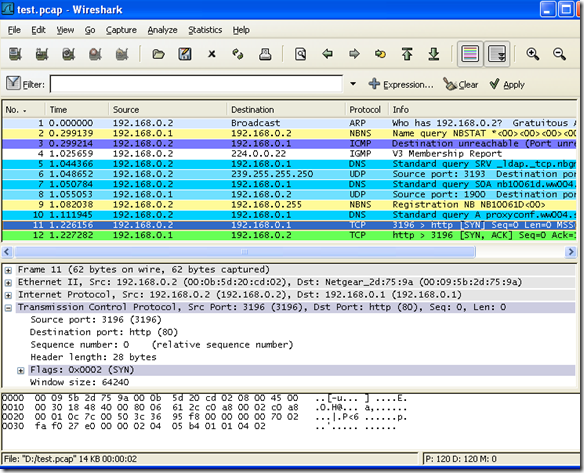Select the 'Window size: 64240' line

[79, 382]
